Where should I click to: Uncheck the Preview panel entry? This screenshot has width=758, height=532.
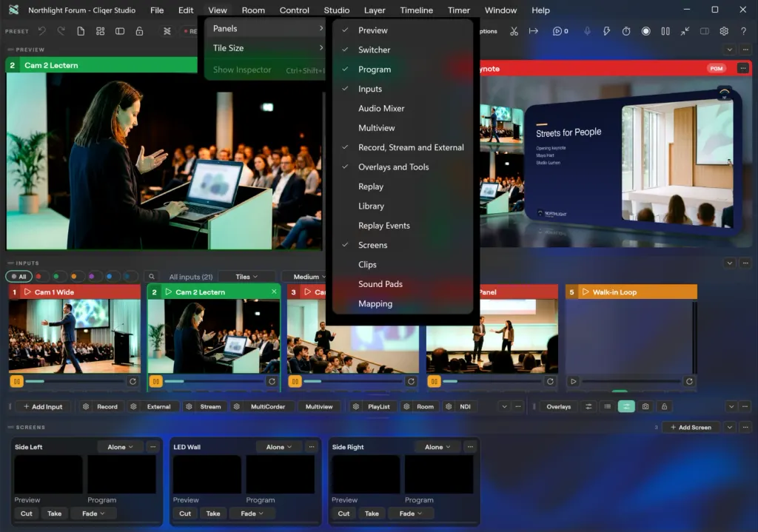coord(402,30)
